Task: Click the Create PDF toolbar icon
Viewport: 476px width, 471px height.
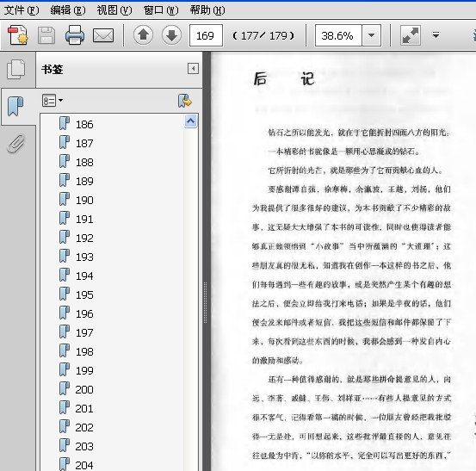Action: 17,35
